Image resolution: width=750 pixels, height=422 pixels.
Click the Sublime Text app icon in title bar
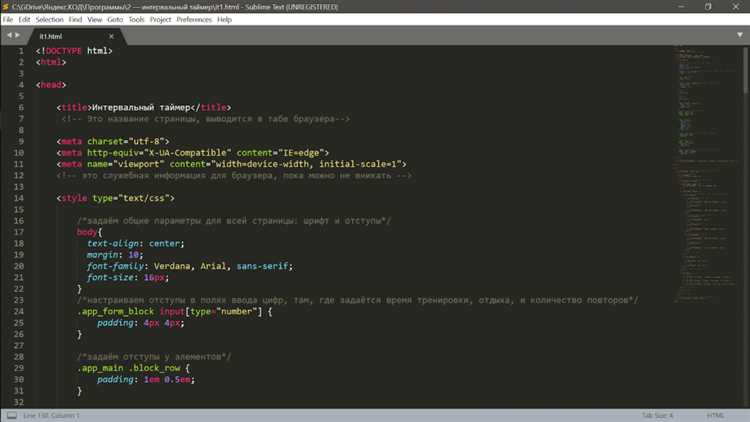(5, 7)
